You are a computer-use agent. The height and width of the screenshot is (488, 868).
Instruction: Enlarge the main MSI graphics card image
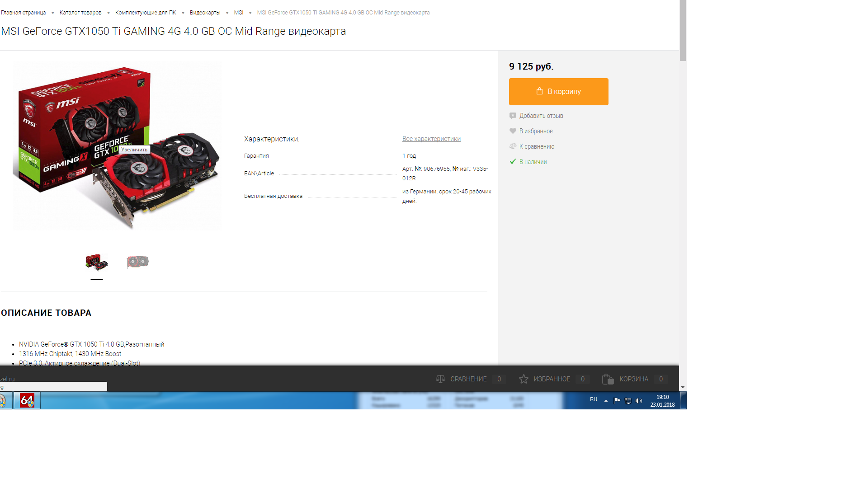click(117, 147)
